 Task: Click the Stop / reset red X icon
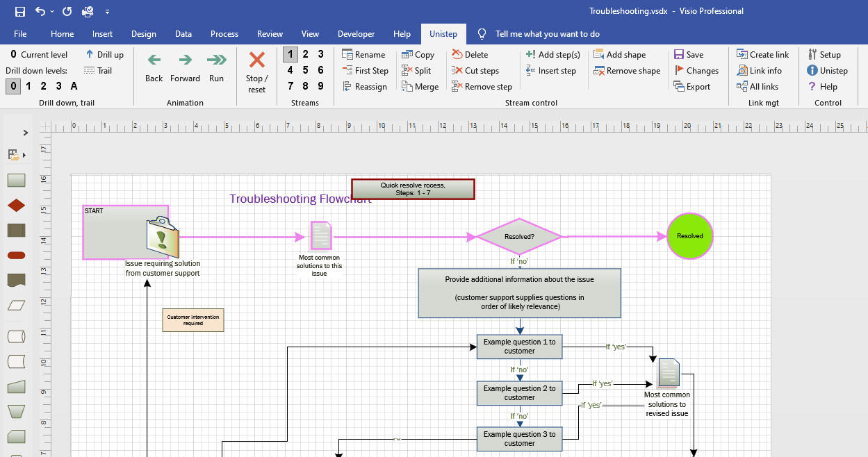(257, 60)
